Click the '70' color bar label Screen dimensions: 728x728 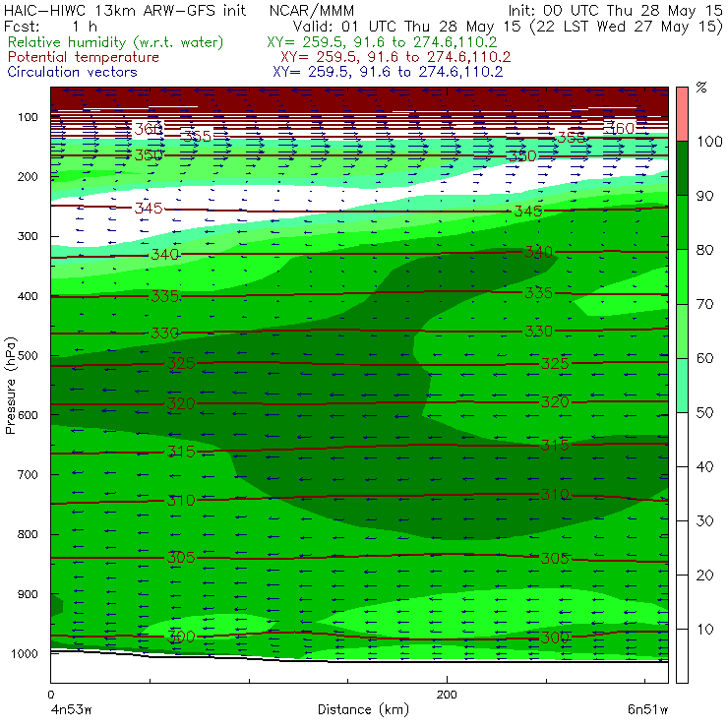[x=704, y=304]
